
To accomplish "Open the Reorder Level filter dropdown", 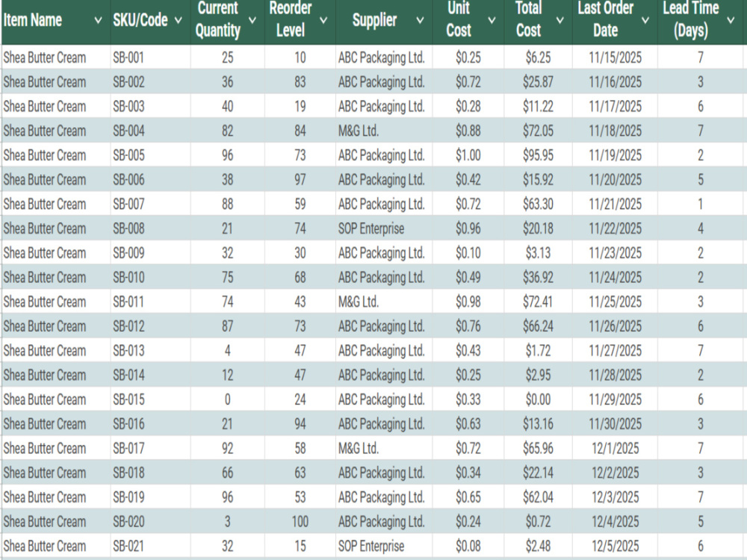I will pos(323,20).
